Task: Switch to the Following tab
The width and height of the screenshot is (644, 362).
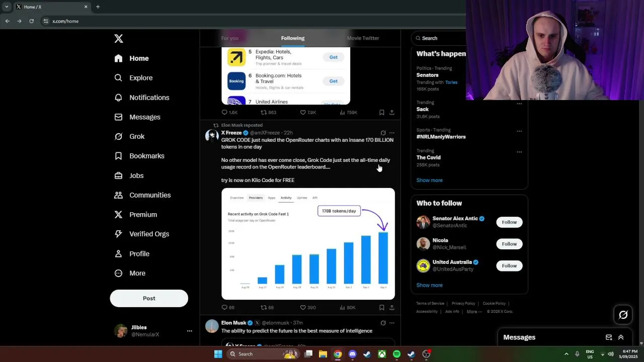Action: (293, 38)
